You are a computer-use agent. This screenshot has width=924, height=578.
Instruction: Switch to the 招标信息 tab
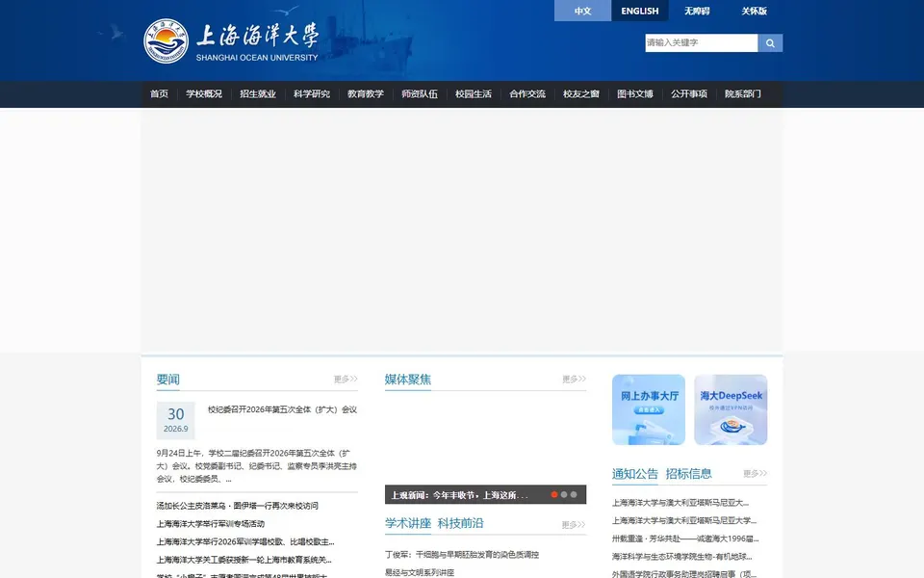[689, 474]
